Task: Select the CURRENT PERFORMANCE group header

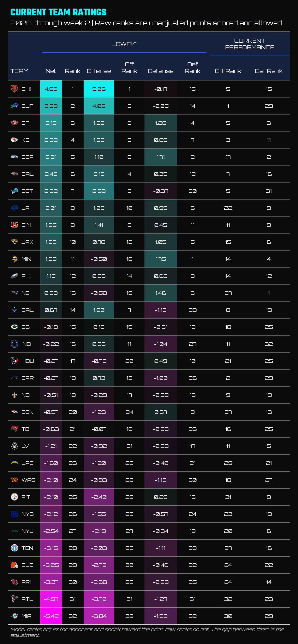Action: click(250, 44)
